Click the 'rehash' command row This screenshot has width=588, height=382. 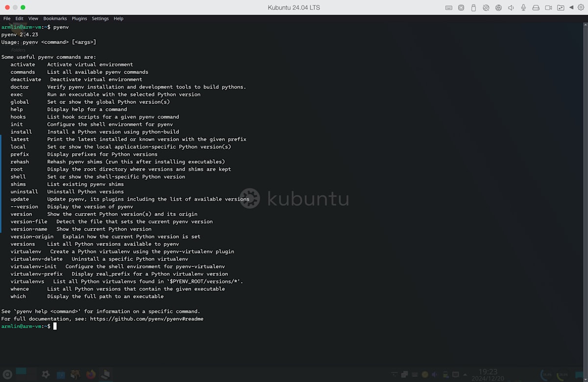118,162
